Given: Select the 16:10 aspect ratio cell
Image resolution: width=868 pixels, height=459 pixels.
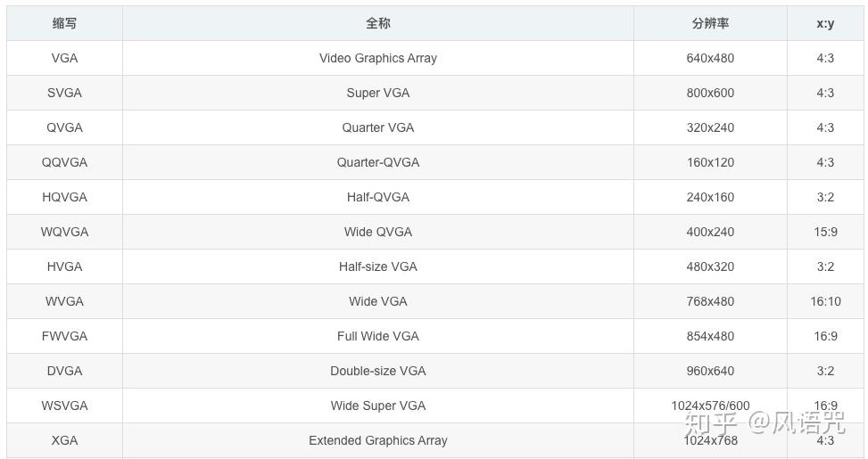Looking at the screenshot, I should pyautogui.click(x=825, y=301).
